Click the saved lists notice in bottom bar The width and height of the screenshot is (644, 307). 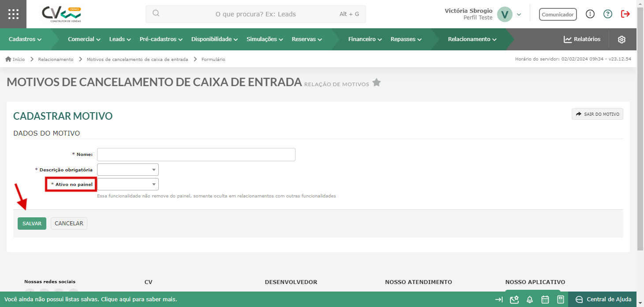pos(91,299)
